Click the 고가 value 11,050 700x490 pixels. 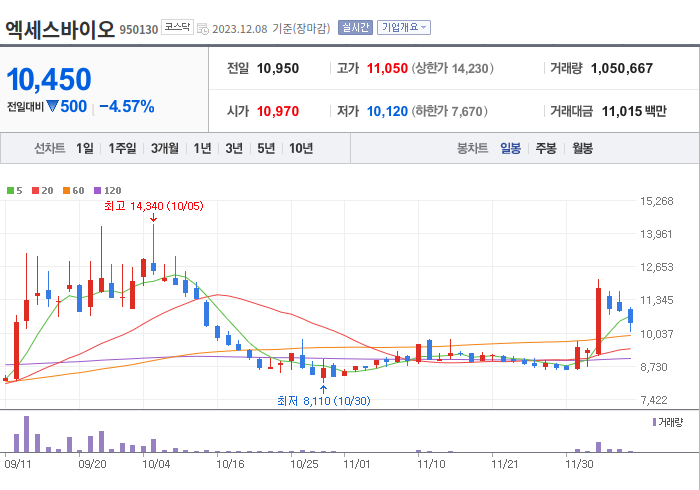coord(387,68)
